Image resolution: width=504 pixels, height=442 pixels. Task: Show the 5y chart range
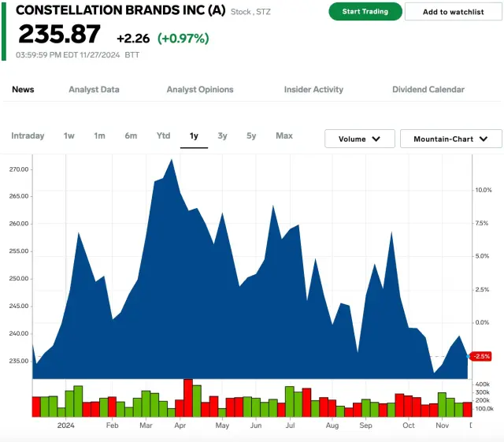tap(251, 136)
